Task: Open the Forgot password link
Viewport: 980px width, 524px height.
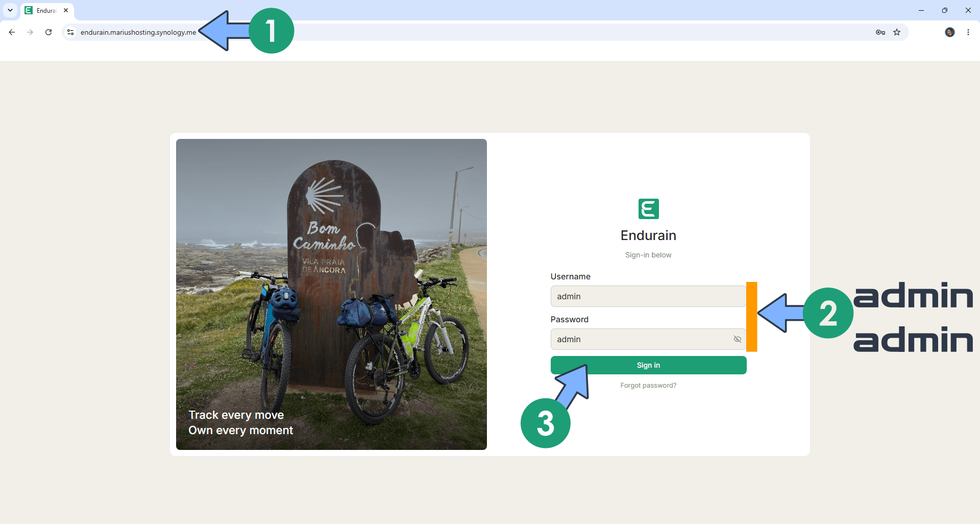Action: (648, 386)
